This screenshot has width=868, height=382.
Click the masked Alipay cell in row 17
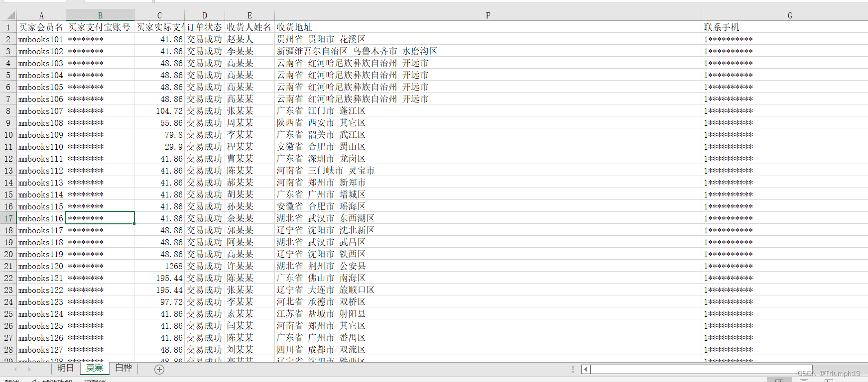point(100,218)
